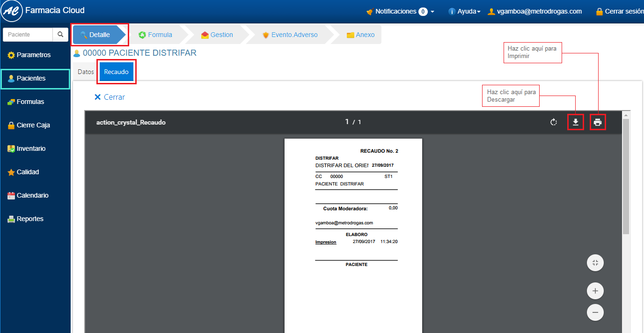Open the Notificaciones dropdown
Image resolution: width=644 pixels, height=333 pixels.
[401, 11]
